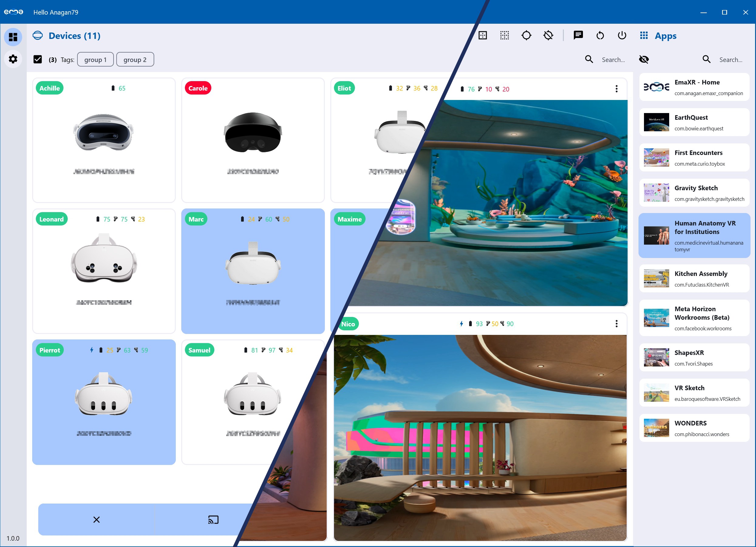Select the EarthQuest app entry
This screenshot has width=756, height=547.
(694, 122)
